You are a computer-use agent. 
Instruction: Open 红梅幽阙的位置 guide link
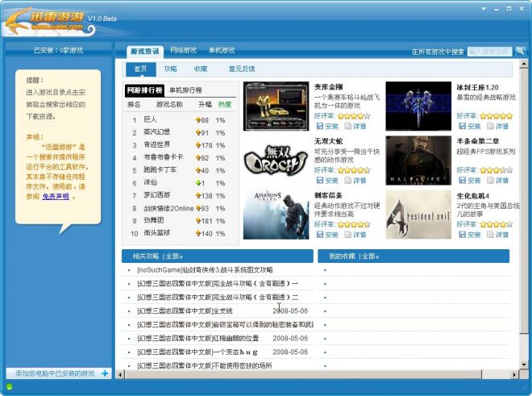[197, 338]
